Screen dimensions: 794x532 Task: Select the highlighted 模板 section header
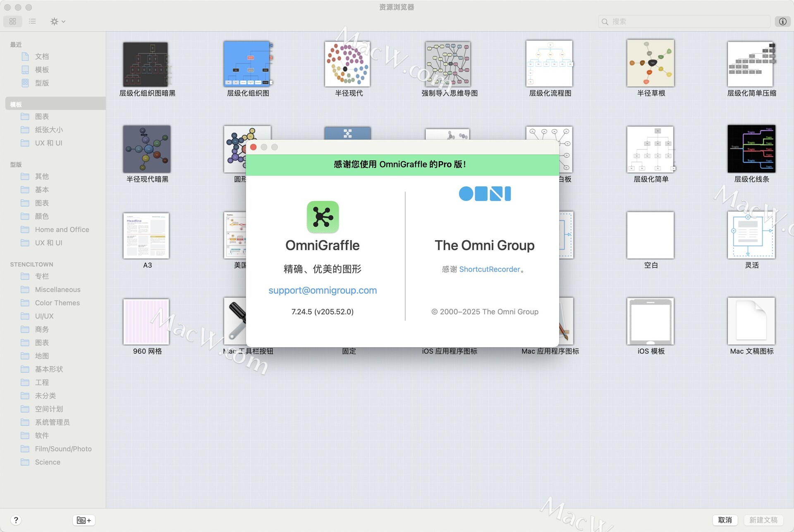pos(55,104)
